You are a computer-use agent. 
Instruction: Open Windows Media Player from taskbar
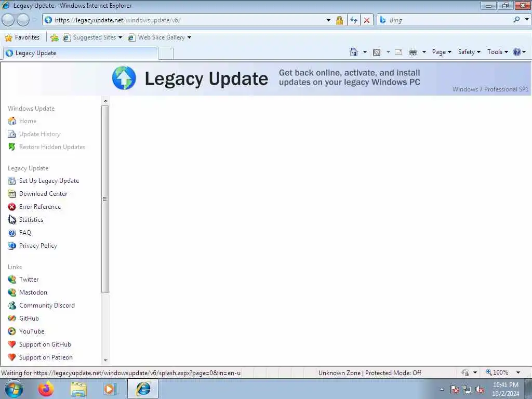coord(110,389)
